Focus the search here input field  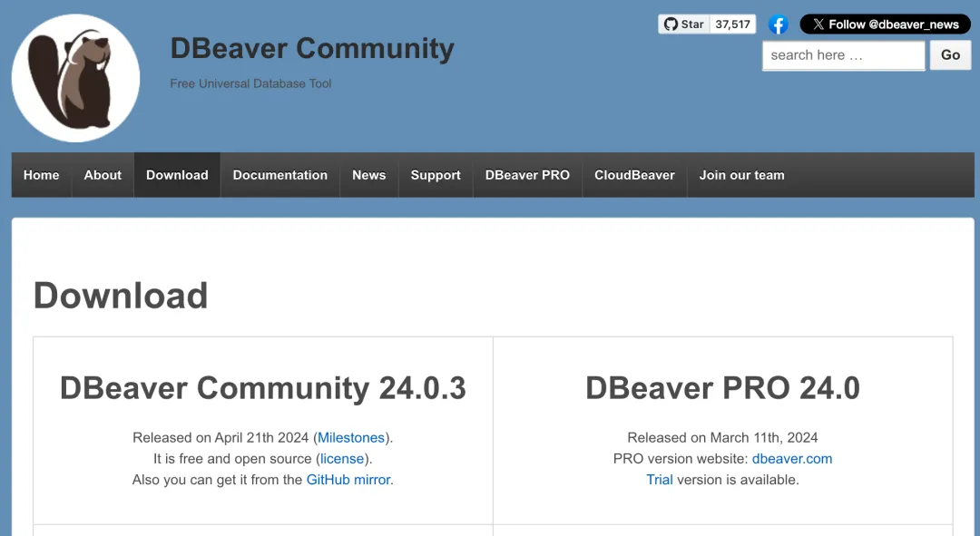(x=843, y=55)
